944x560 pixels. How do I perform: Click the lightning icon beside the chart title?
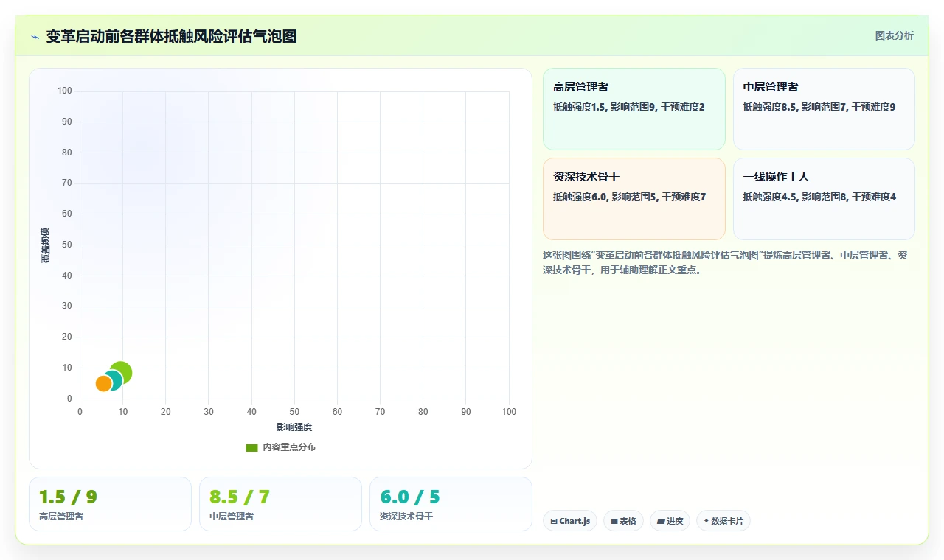pyautogui.click(x=35, y=37)
